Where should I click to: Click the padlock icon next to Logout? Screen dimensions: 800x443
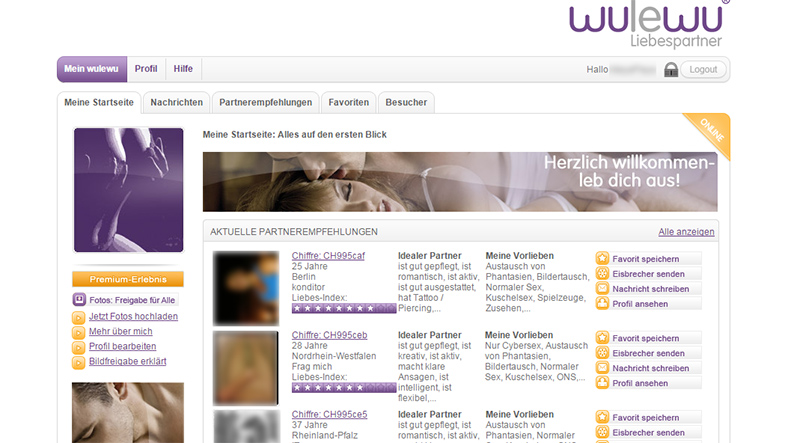pos(671,69)
